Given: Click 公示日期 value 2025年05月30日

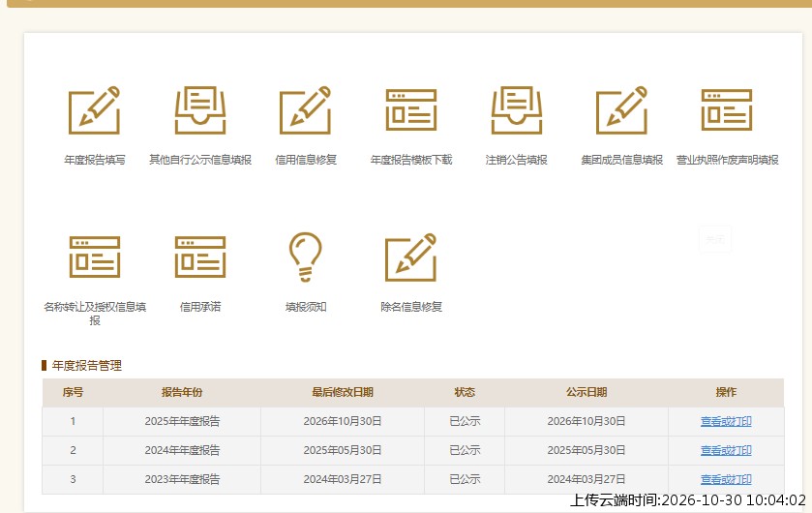Looking at the screenshot, I should pos(586,450).
